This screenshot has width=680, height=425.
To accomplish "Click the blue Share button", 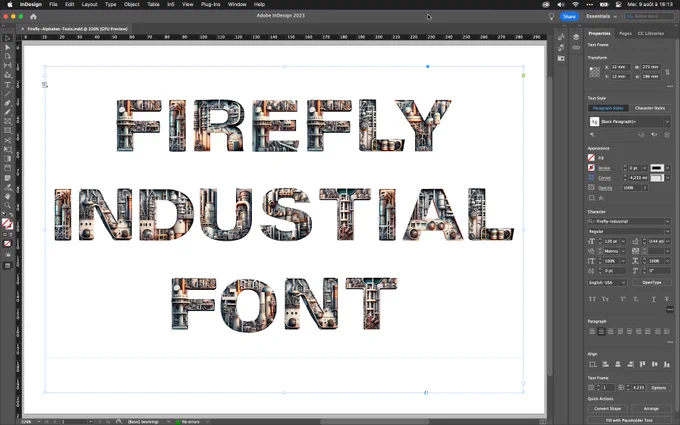I will (569, 16).
